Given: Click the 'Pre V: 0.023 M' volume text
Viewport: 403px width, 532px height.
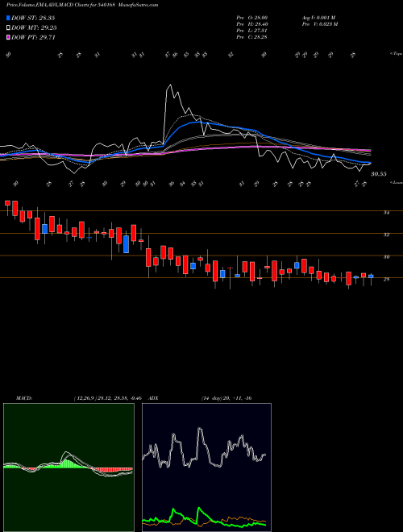Looking at the screenshot, I should [x=319, y=24].
